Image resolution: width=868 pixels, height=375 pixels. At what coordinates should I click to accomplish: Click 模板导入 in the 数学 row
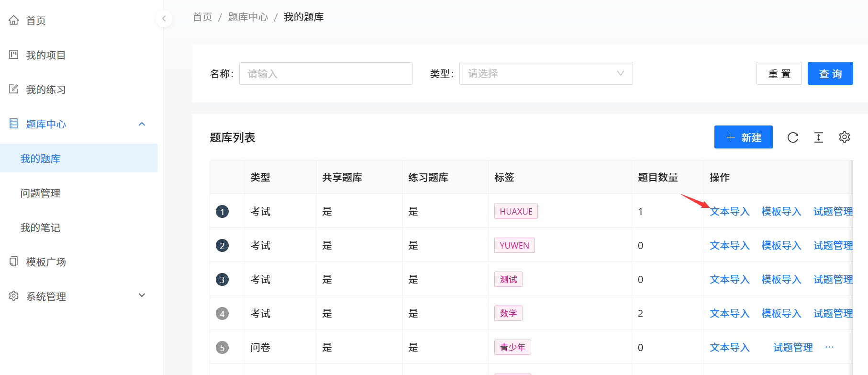click(781, 313)
